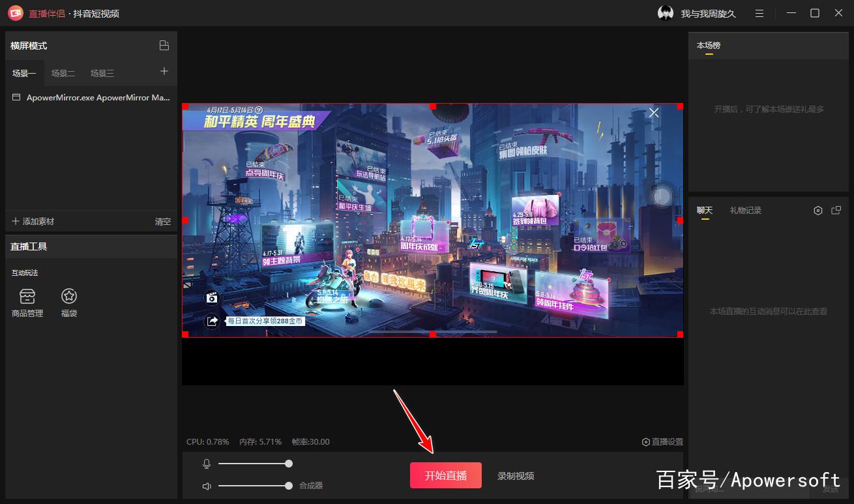This screenshot has height=504, width=854.
Task: Open the user avatar profile
Action: pyautogui.click(x=665, y=13)
